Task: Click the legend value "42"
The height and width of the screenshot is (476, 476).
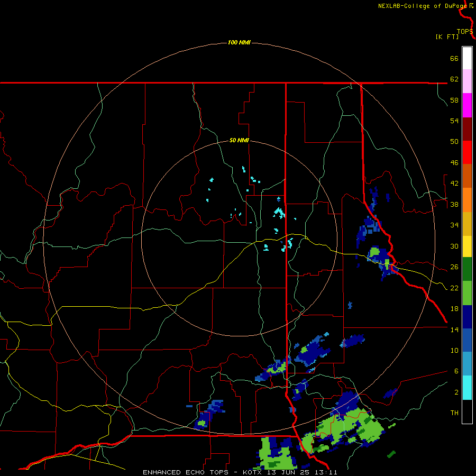Action: coord(454,184)
